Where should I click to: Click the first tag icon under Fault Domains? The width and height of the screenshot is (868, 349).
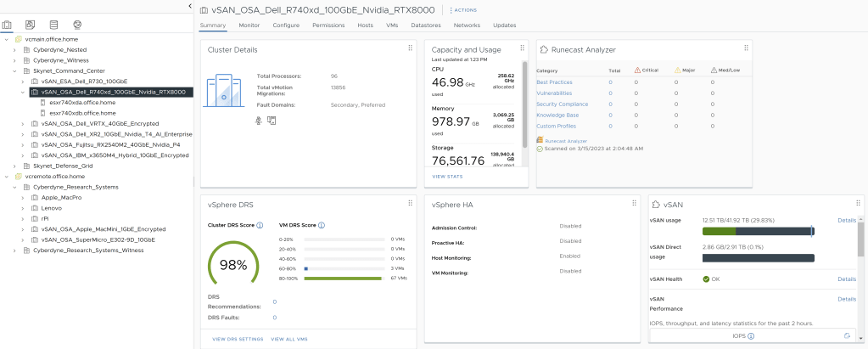tap(259, 121)
